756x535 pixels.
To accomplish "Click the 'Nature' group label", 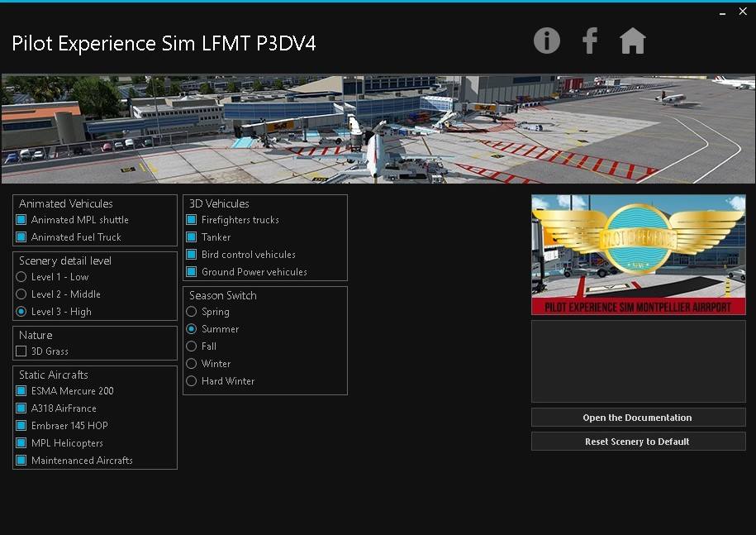I will click(36, 335).
